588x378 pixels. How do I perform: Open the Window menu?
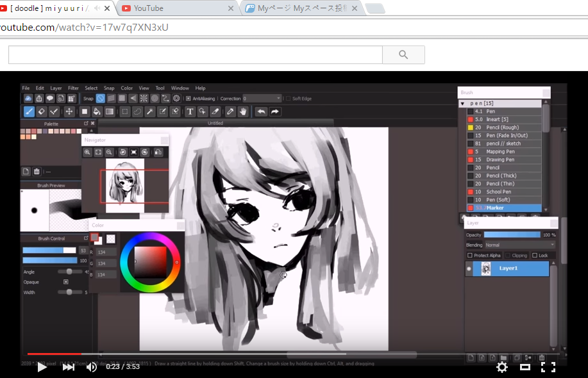point(180,88)
